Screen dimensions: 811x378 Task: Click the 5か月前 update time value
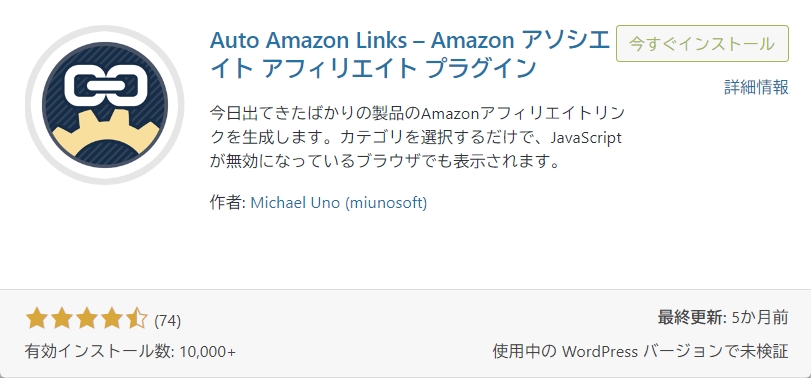pyautogui.click(x=760, y=317)
